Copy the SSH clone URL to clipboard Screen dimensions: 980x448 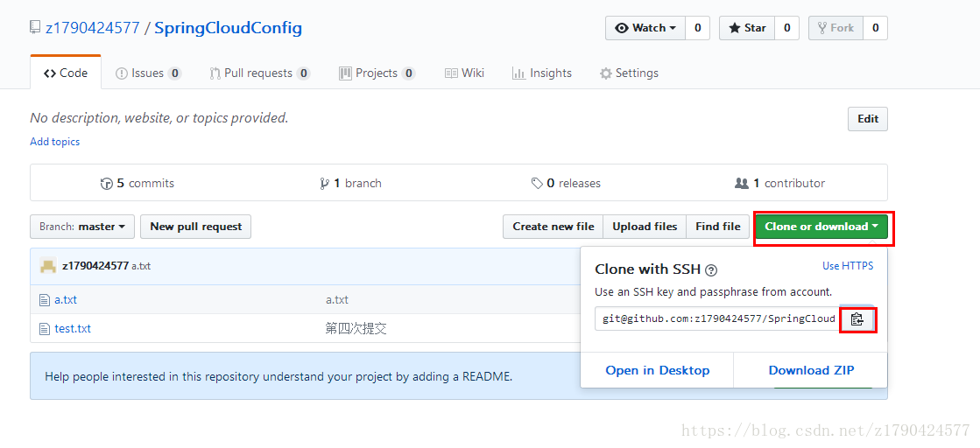click(x=857, y=319)
